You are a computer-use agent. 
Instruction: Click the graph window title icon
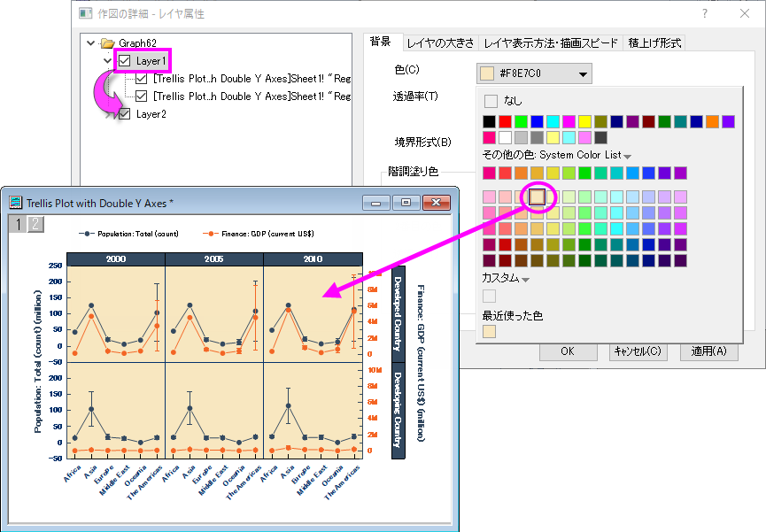16,203
